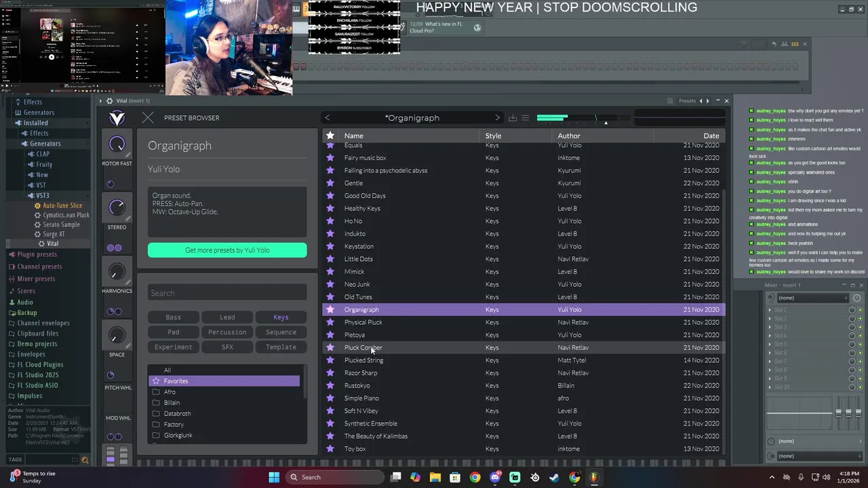Open mixer output (none) dropdown at bottom
The height and width of the screenshot is (488, 868).
[819, 456]
